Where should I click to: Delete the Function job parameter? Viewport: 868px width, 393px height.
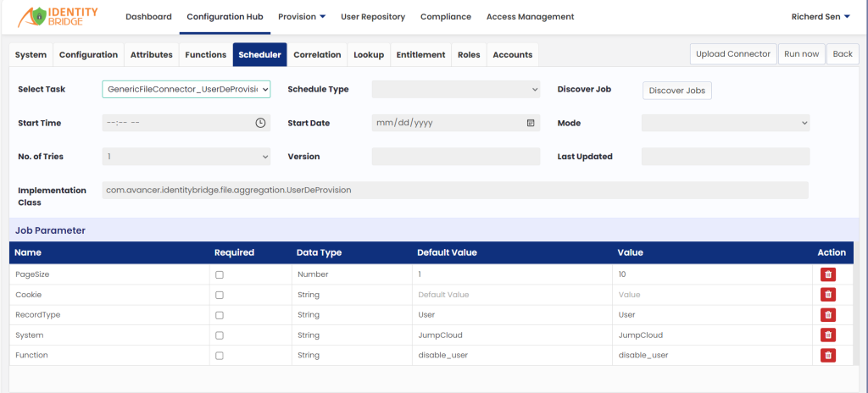point(827,356)
